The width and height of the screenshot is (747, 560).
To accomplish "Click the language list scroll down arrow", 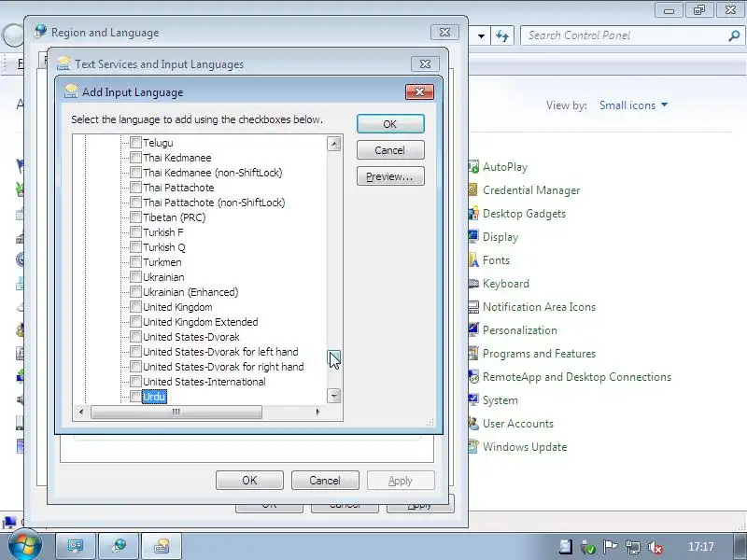I will pos(334,396).
